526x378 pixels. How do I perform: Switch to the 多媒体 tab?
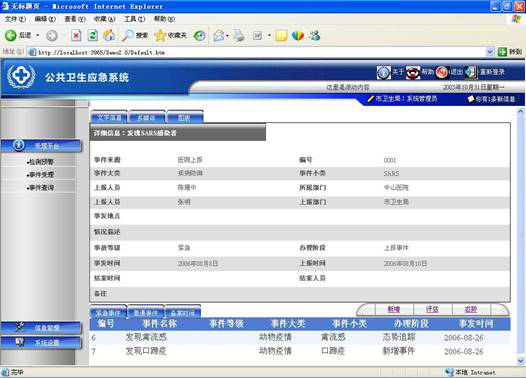point(147,117)
